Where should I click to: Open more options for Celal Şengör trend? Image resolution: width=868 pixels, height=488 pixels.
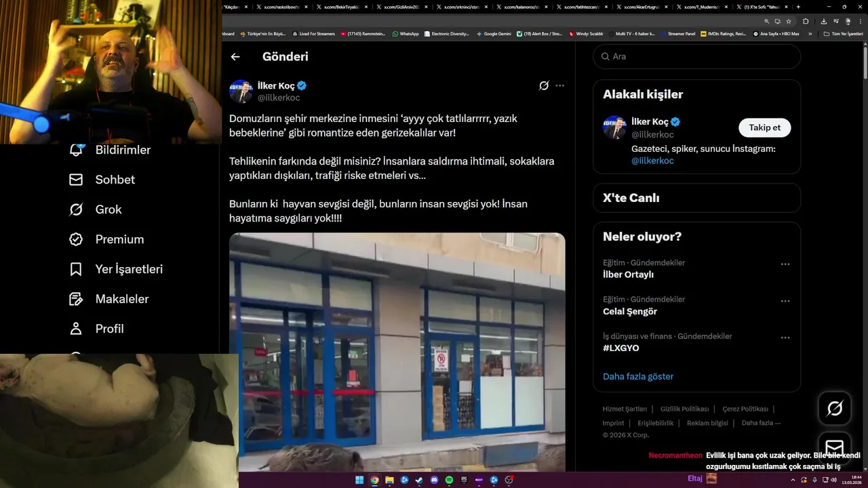click(785, 301)
